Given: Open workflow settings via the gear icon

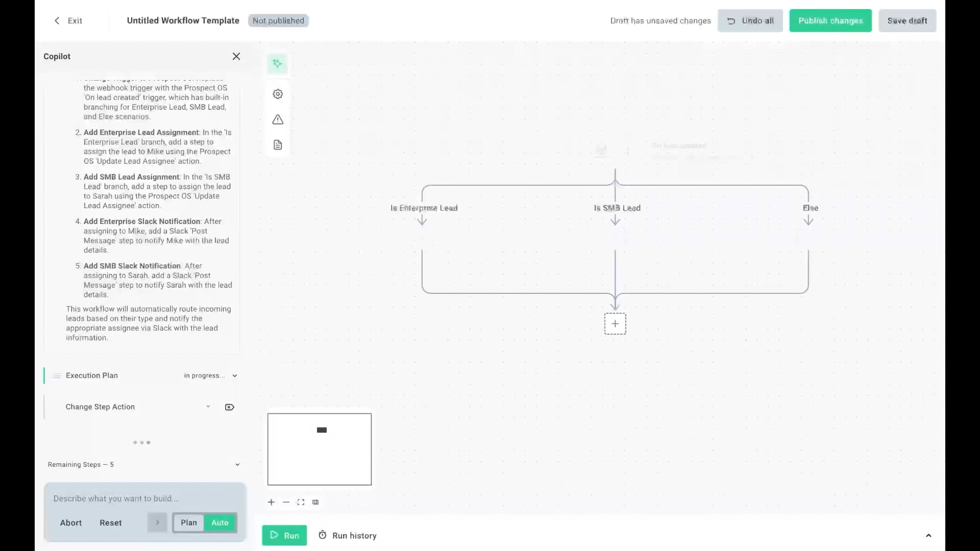Looking at the screenshot, I should pyautogui.click(x=277, y=94).
